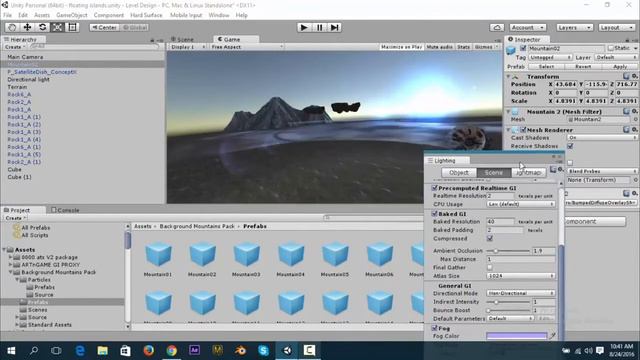Click the Step frame button
Image resolution: width=640 pixels, height=360 pixels.
[x=335, y=27]
